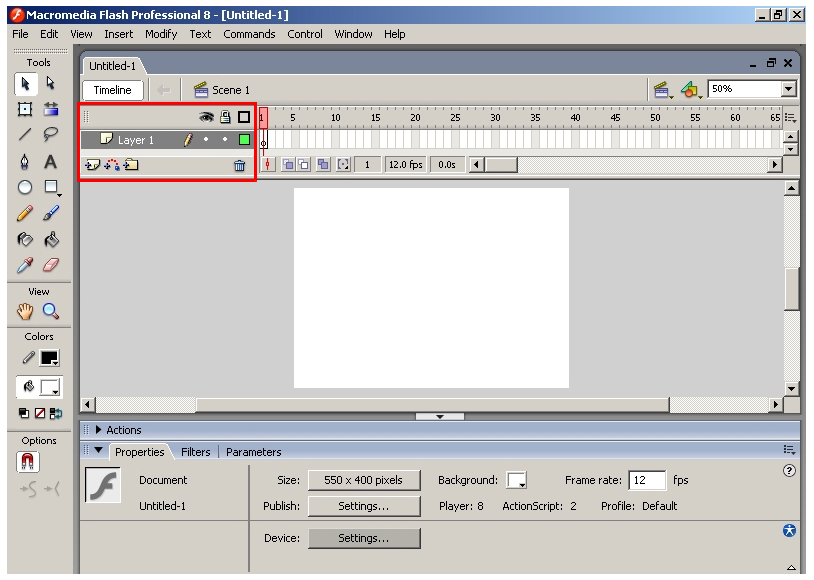Open the Modify menu
The height and width of the screenshot is (580, 814).
(161, 34)
